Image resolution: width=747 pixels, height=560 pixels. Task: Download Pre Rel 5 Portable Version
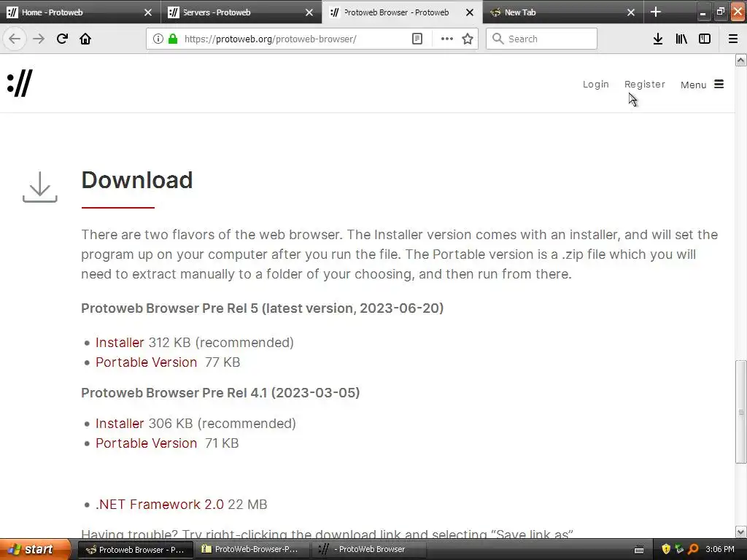click(146, 362)
